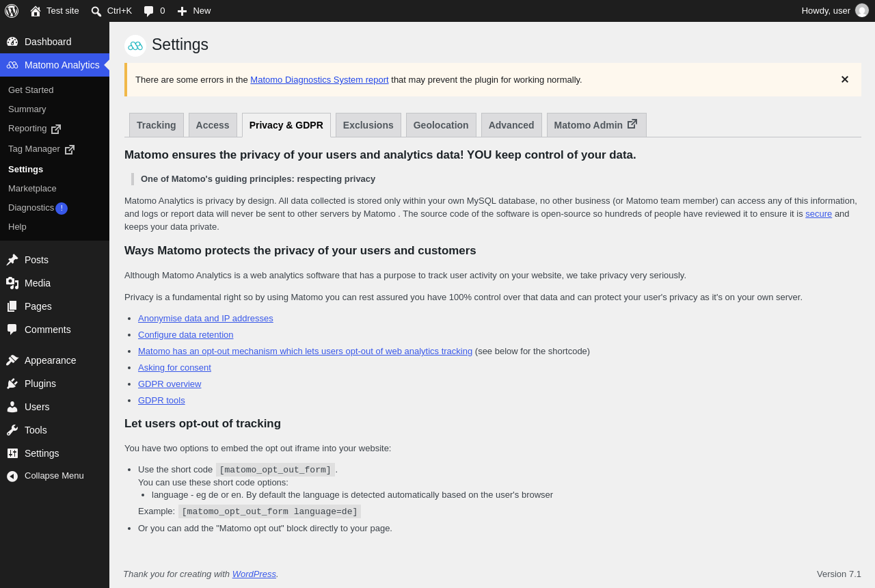Open the Matomo Diagnostics System report link
875x588 pixels.
(319, 79)
